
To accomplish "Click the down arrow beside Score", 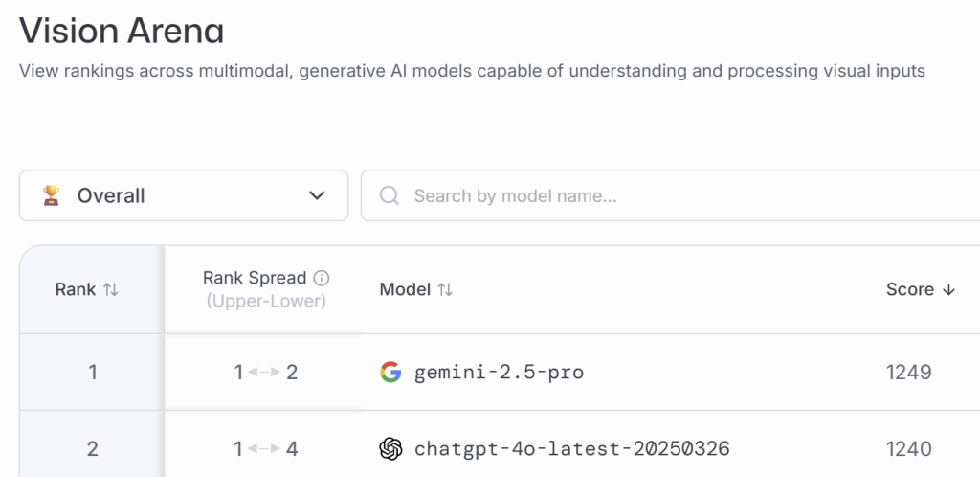I will (948, 289).
